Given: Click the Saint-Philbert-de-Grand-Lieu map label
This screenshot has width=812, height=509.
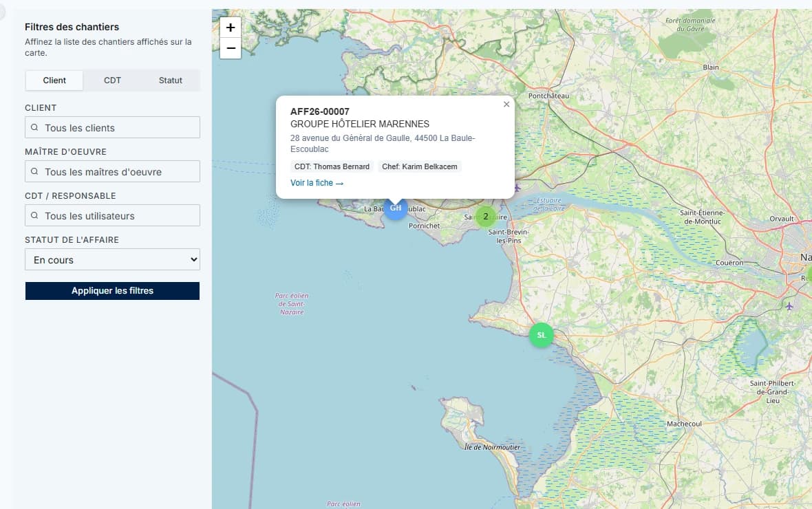Looking at the screenshot, I should (x=773, y=392).
